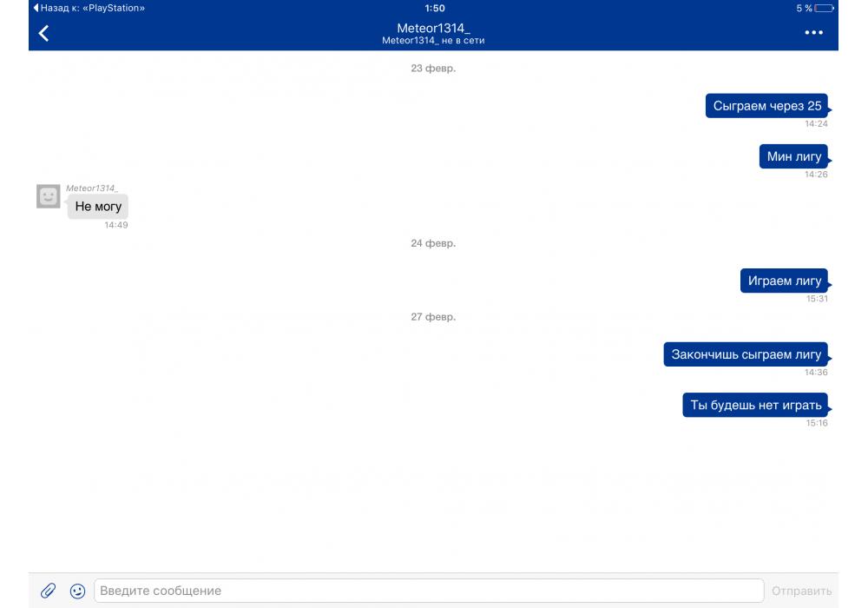868x608 pixels.
Task: Open the smiley sticker picker
Action: pos(77,591)
